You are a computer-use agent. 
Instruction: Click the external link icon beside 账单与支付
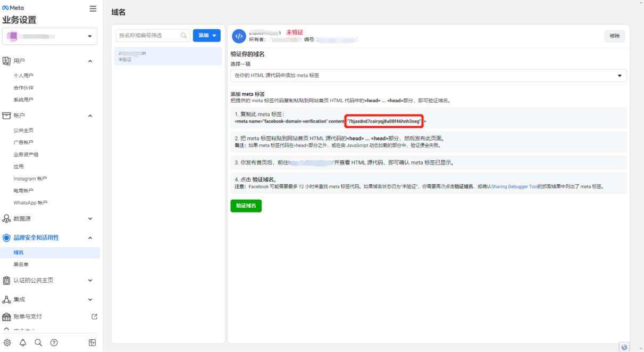[95, 317]
